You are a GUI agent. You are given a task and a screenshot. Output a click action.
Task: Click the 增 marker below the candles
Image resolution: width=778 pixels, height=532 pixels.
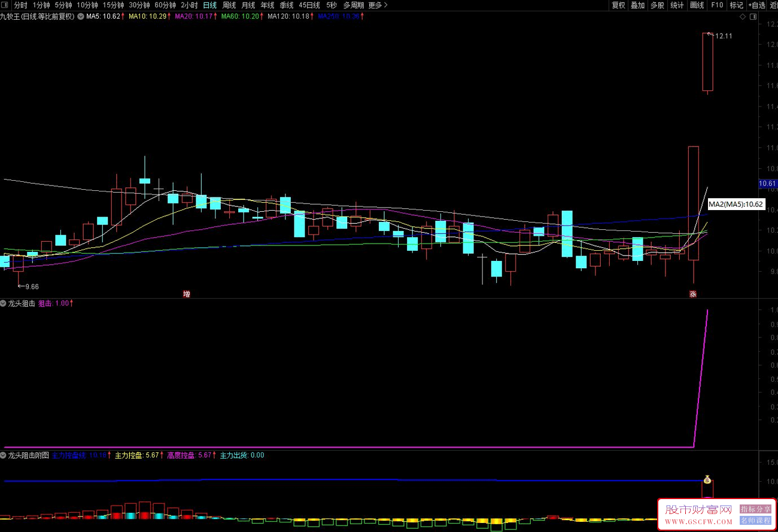[187, 294]
